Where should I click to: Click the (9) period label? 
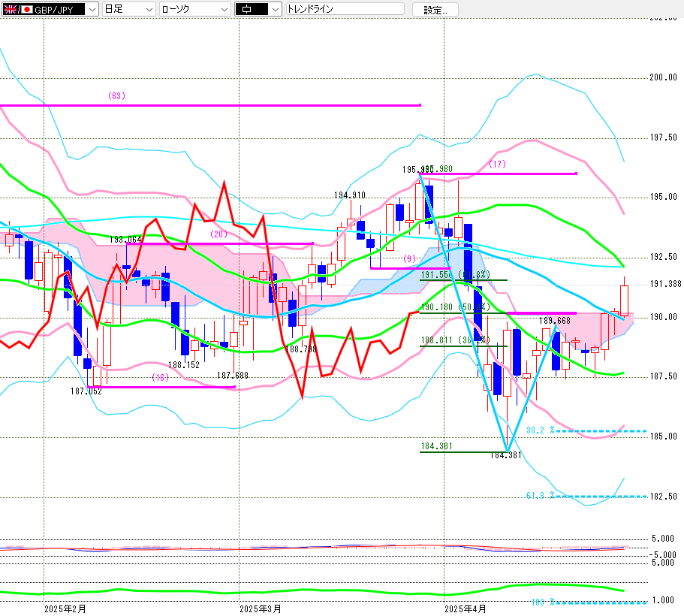[410, 259]
